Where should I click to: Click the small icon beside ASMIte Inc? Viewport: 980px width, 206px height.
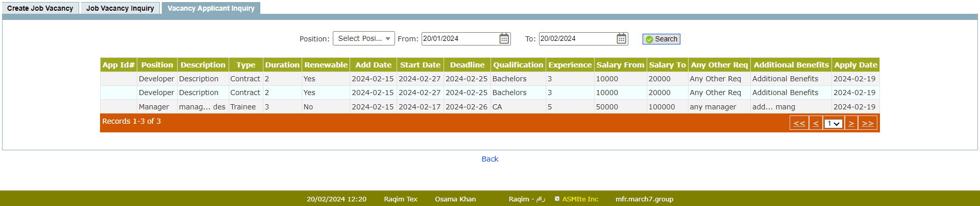pos(557,199)
